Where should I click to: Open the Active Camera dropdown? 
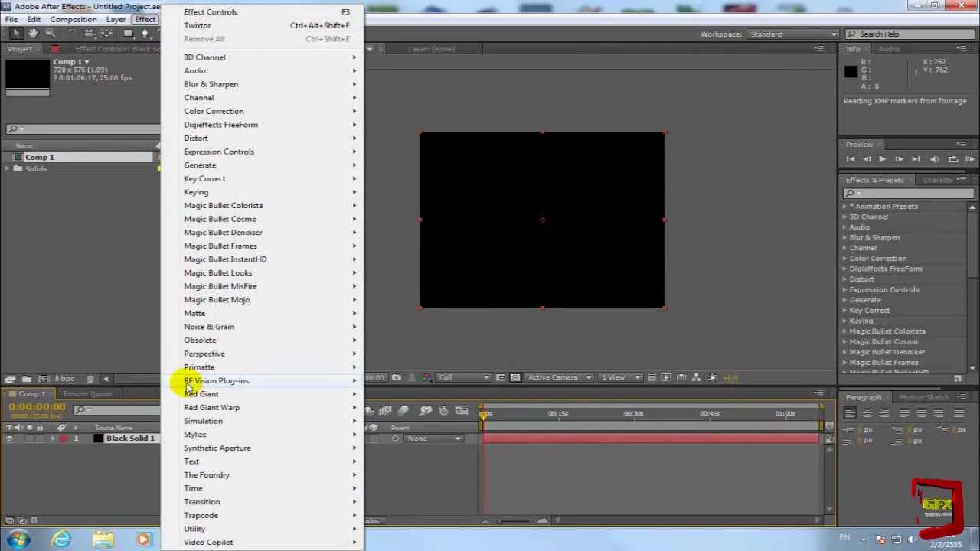tap(559, 377)
